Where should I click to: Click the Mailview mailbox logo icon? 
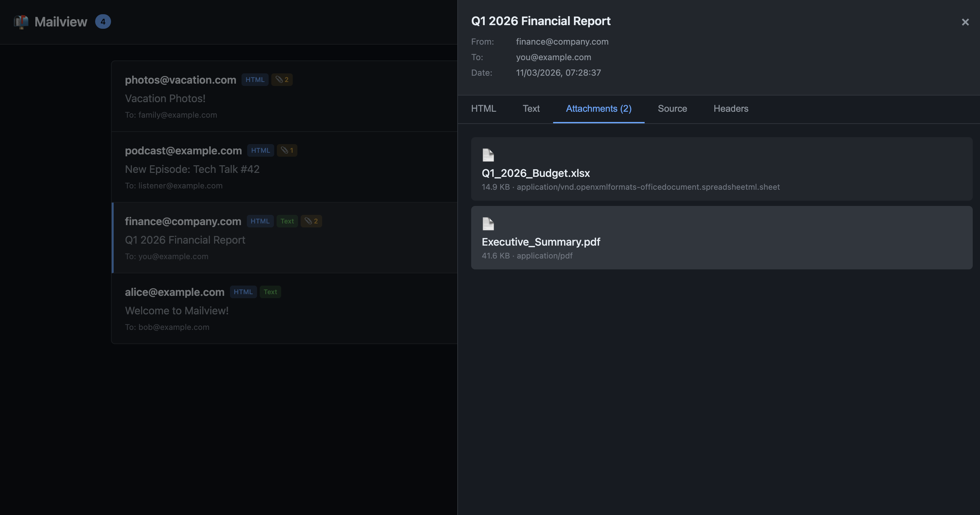pos(21,22)
